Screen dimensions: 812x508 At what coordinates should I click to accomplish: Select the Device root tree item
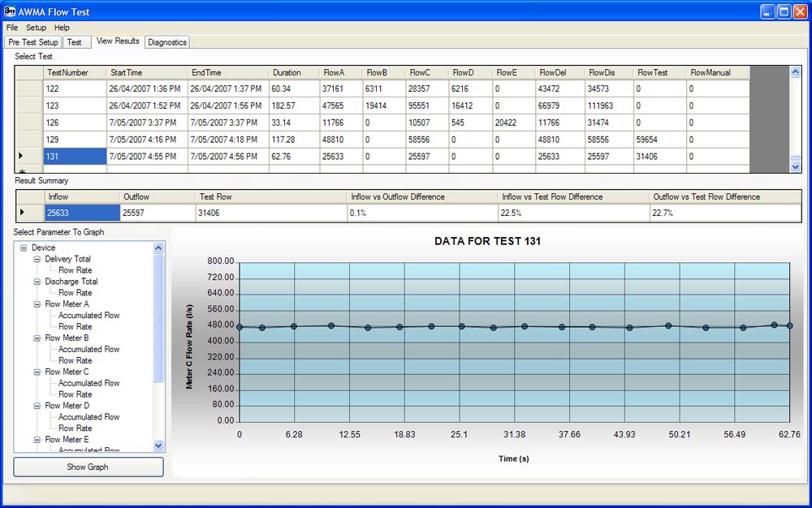pos(43,248)
